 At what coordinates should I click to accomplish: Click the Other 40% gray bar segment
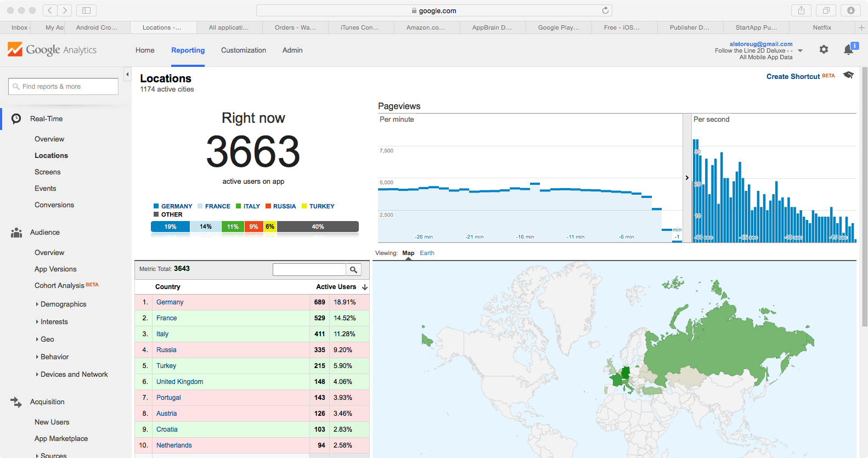tap(318, 227)
